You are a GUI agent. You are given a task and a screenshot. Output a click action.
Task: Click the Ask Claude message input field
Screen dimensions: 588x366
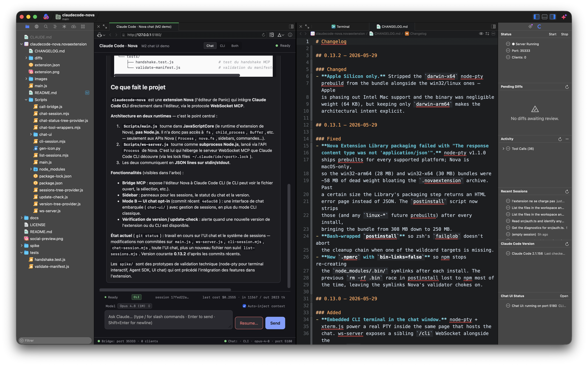pos(168,320)
